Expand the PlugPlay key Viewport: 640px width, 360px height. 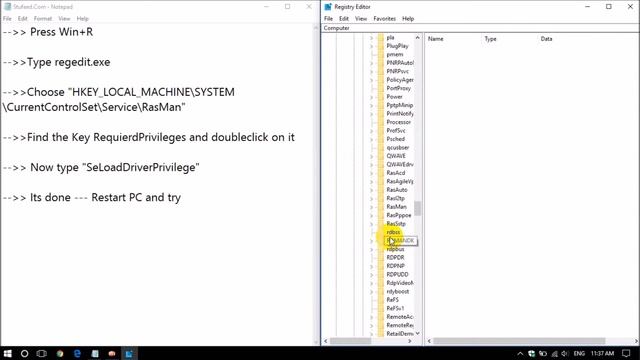pos(371,46)
